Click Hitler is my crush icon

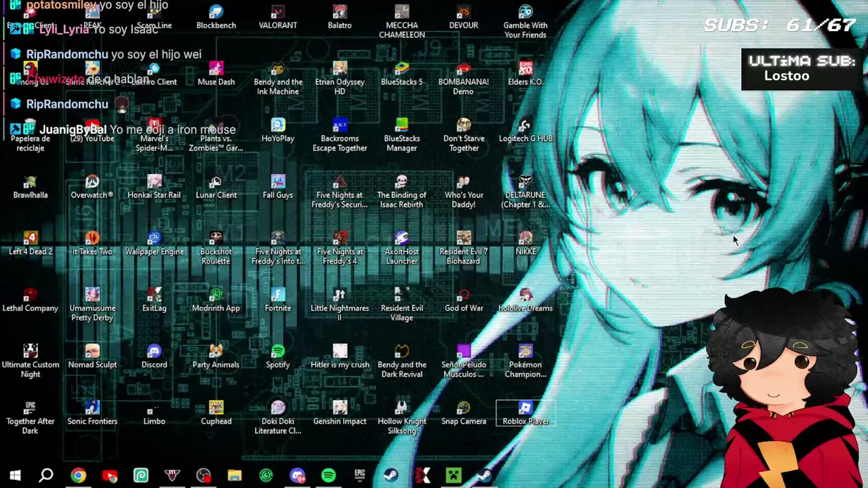(340, 357)
